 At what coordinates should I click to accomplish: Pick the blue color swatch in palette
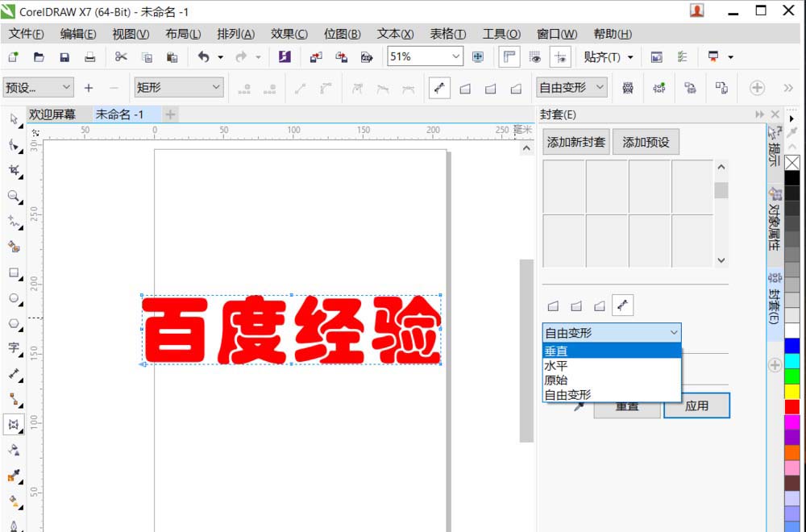click(792, 346)
